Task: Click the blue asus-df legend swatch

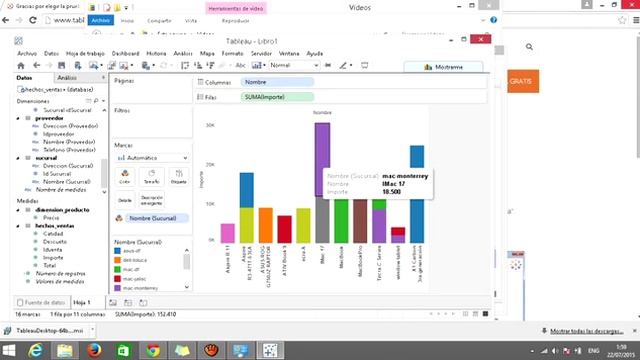Action: pos(118,251)
